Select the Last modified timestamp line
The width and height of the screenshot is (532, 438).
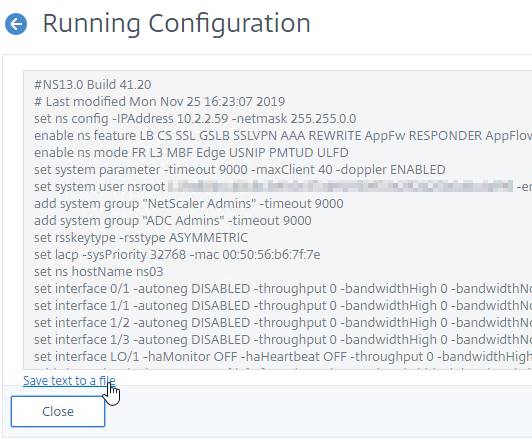(x=159, y=101)
